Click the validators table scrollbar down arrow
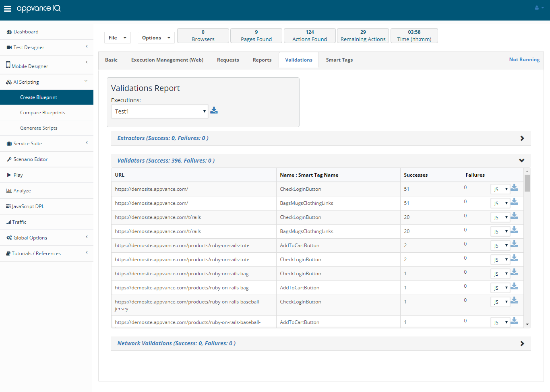Image resolution: width=550 pixels, height=392 pixels. (x=527, y=324)
